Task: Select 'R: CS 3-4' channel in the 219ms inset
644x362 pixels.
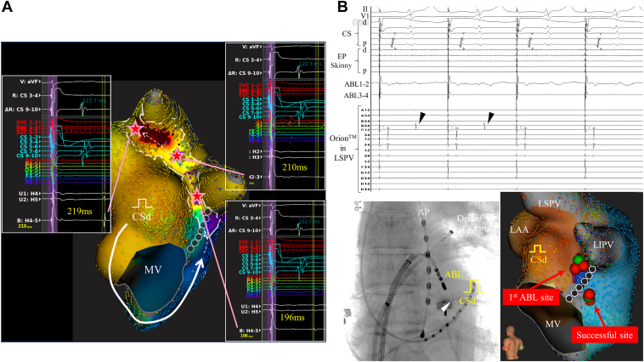Action: [26, 95]
